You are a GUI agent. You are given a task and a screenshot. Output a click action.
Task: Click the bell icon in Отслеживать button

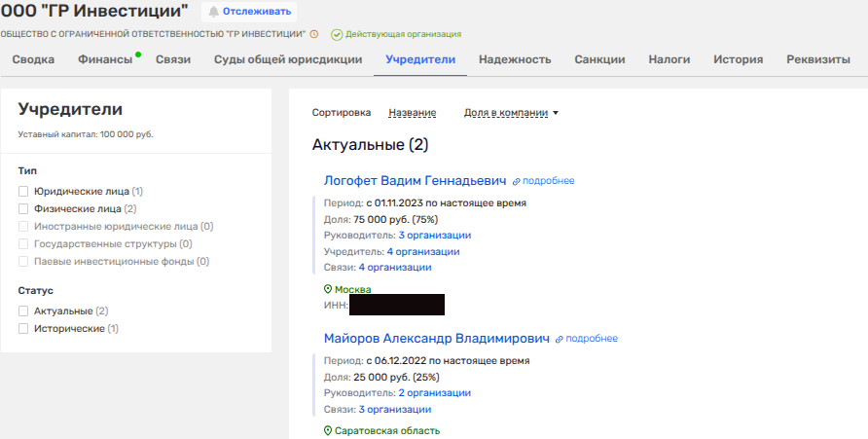[213, 12]
